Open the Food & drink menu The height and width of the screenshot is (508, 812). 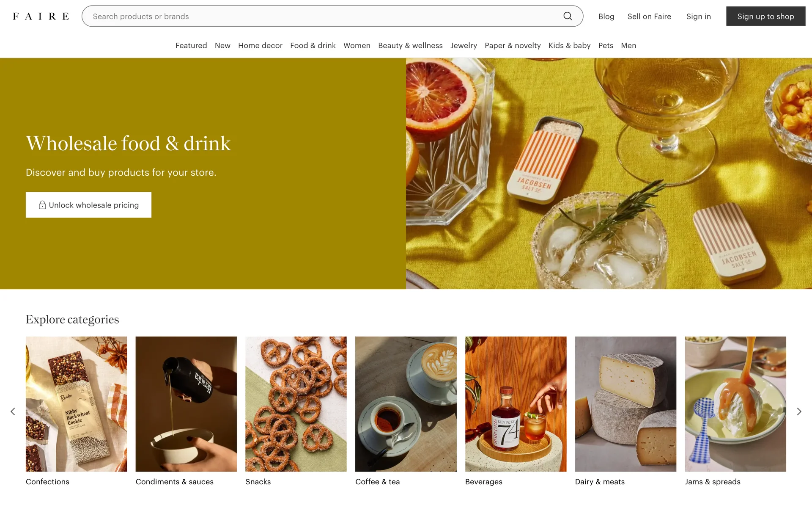[313, 45]
